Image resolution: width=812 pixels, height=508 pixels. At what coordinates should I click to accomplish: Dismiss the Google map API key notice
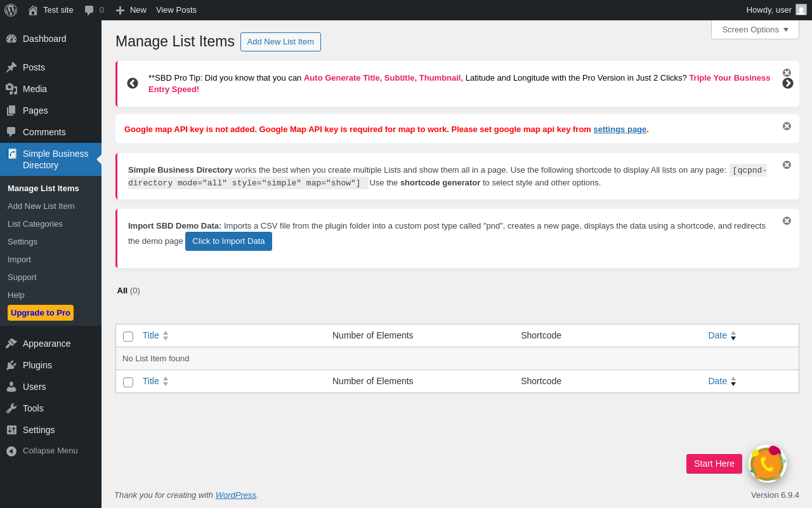tap(787, 126)
